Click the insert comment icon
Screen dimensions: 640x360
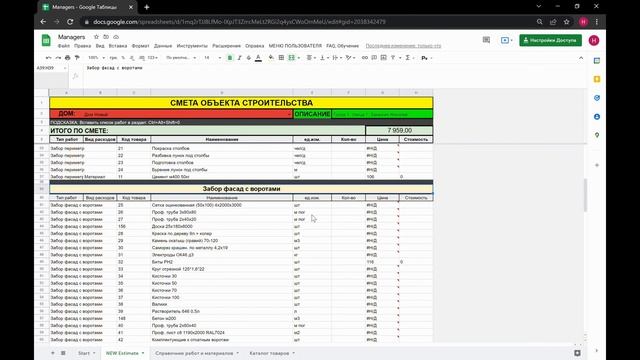pos(374,58)
